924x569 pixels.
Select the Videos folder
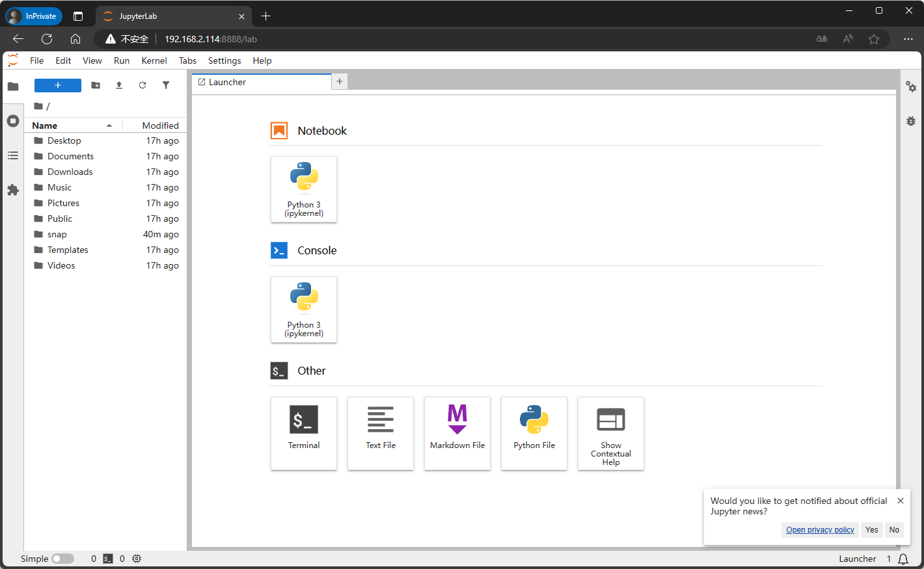click(105, 265)
